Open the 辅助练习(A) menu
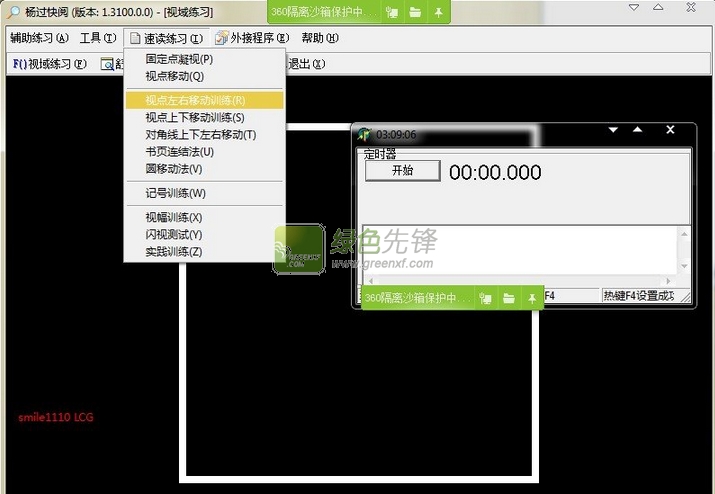Viewport: 715px width, 494px height. [x=40, y=38]
